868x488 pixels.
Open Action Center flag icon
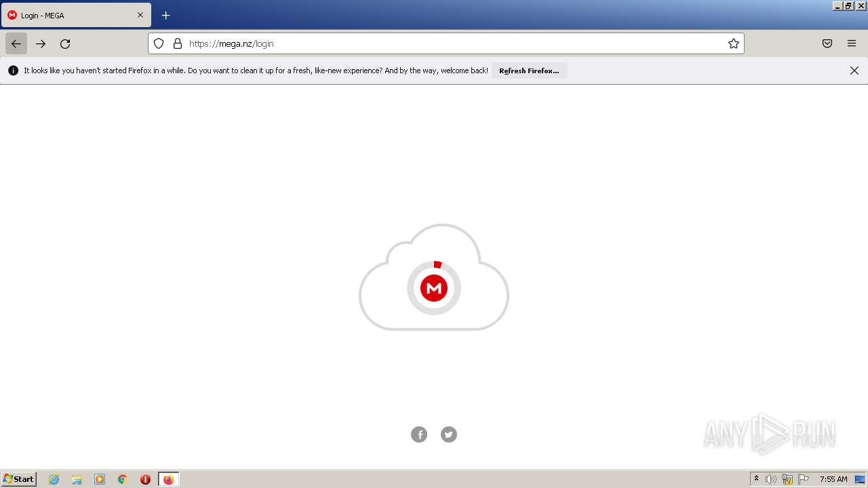click(x=804, y=479)
